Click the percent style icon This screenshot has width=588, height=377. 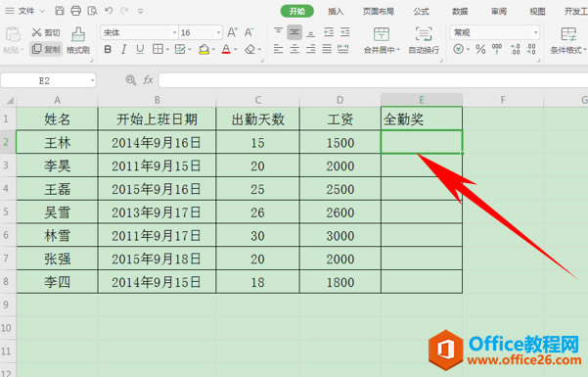[x=480, y=49]
